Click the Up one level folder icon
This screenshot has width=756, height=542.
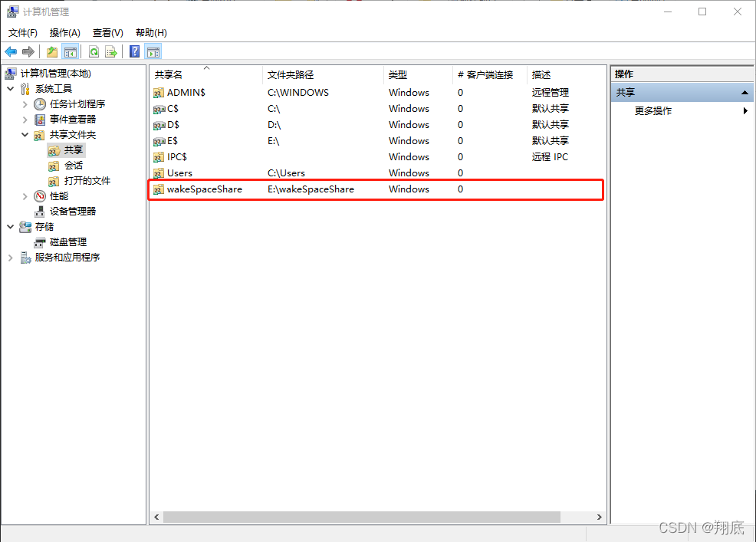(52, 51)
